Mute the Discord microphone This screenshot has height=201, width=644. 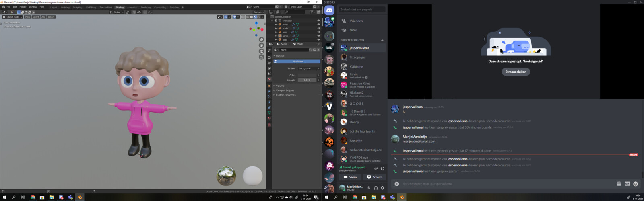point(369,188)
